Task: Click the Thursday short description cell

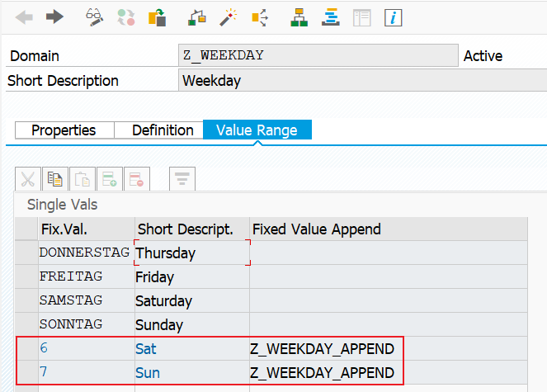Action: 192,253
